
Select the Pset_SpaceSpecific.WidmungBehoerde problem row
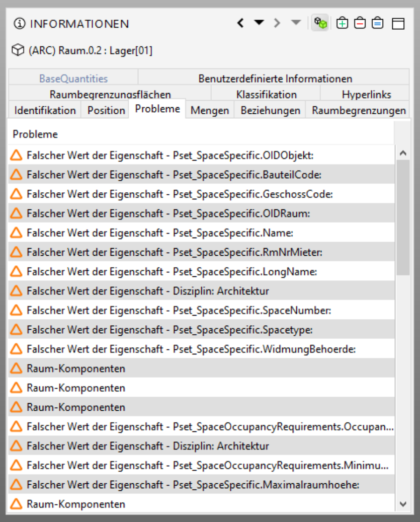(x=202, y=349)
